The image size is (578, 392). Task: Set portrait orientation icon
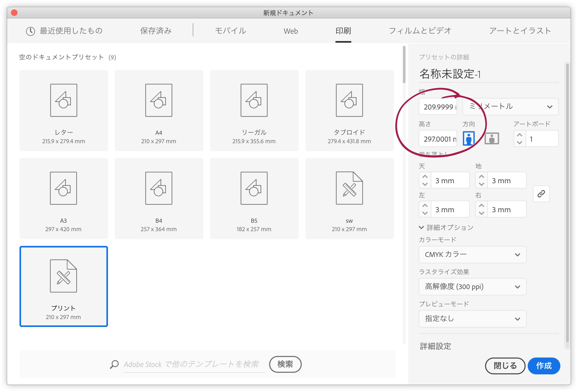[x=469, y=138]
